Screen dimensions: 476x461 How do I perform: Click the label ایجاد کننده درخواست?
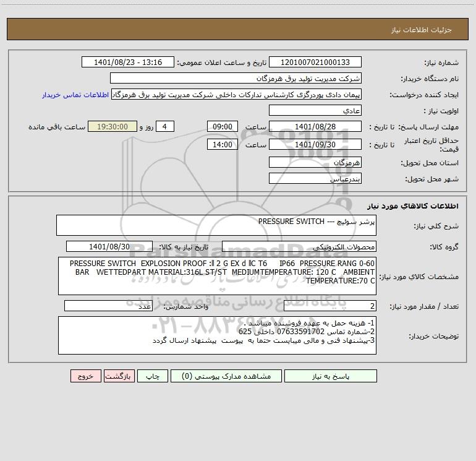coord(424,95)
